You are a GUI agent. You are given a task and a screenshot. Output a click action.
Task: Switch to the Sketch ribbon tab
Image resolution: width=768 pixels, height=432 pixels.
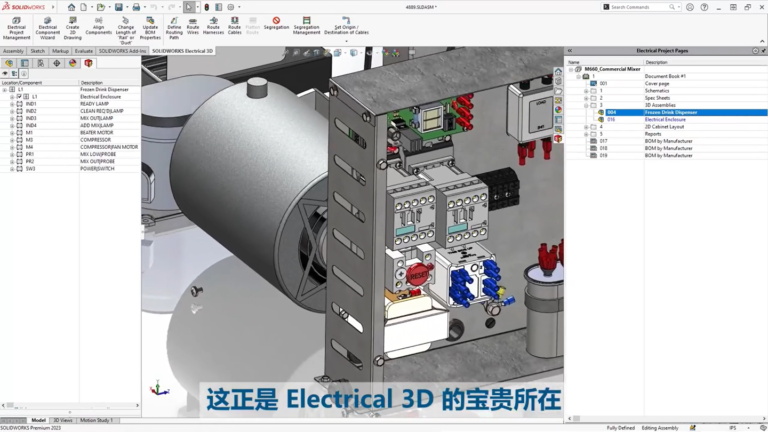point(37,51)
